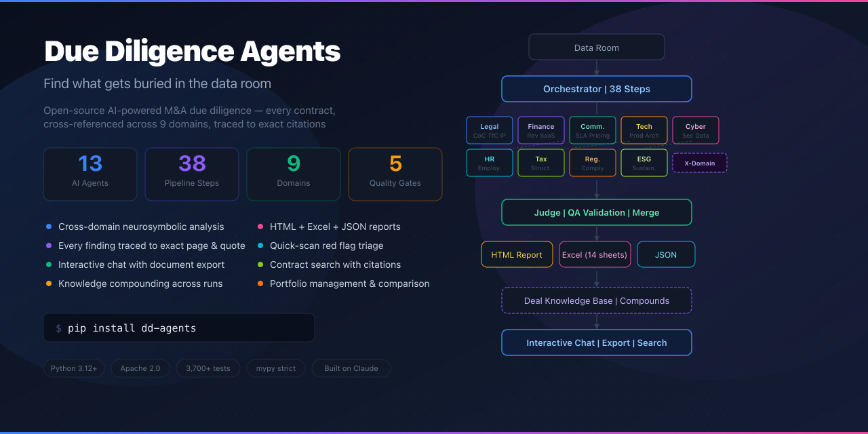The image size is (868, 434).
Task: Click 'Every finding traced to exact page & quote'
Action: point(152,245)
